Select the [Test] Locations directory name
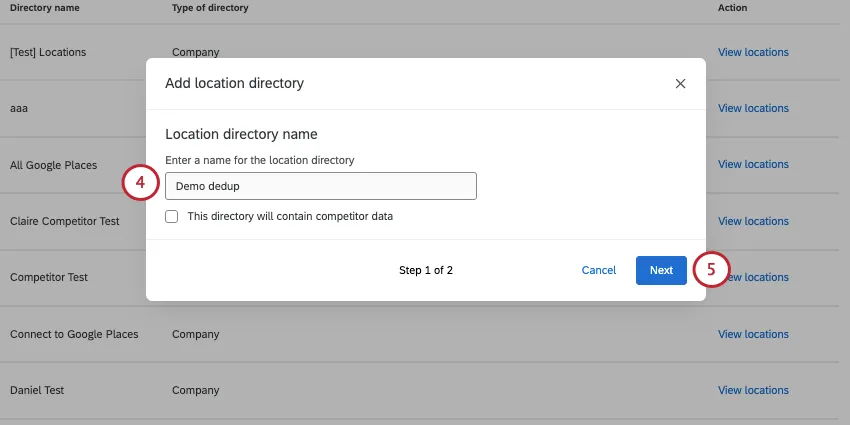 coord(48,52)
